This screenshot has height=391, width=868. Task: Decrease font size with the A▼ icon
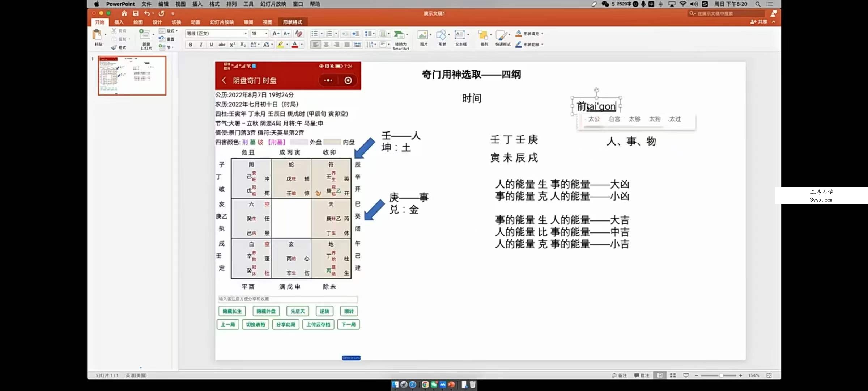click(x=286, y=34)
